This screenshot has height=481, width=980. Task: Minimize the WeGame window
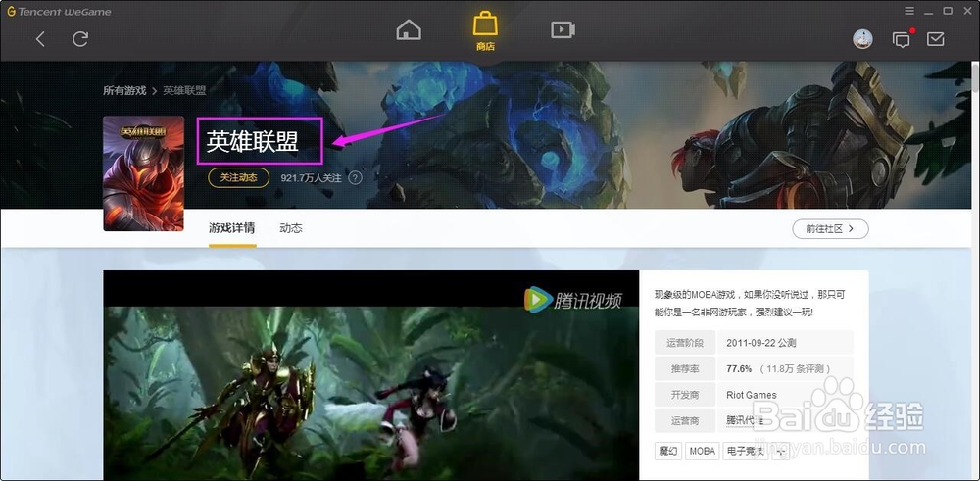point(929,11)
